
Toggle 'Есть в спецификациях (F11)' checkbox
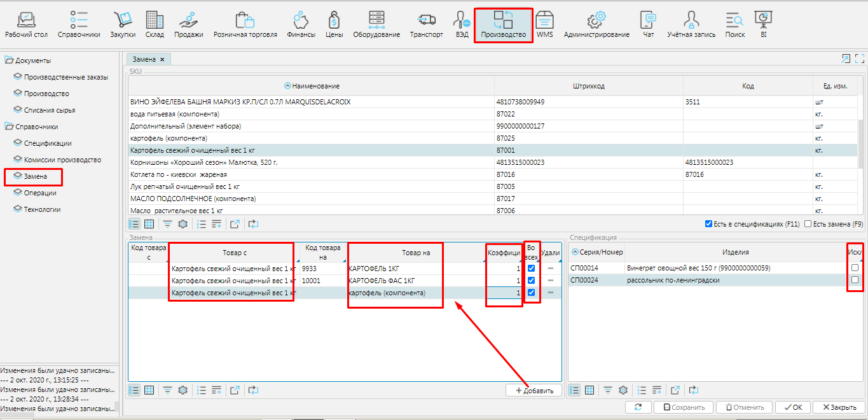point(709,224)
